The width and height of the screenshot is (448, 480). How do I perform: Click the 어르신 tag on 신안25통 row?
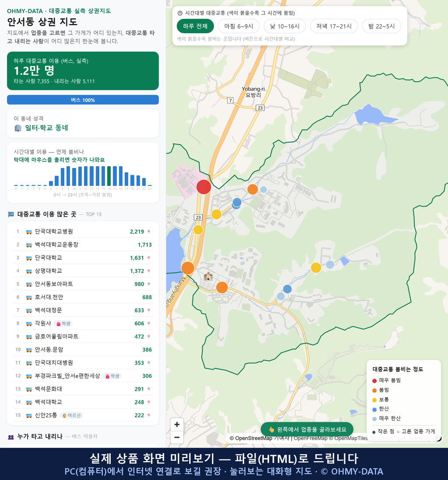pyautogui.click(x=71, y=415)
